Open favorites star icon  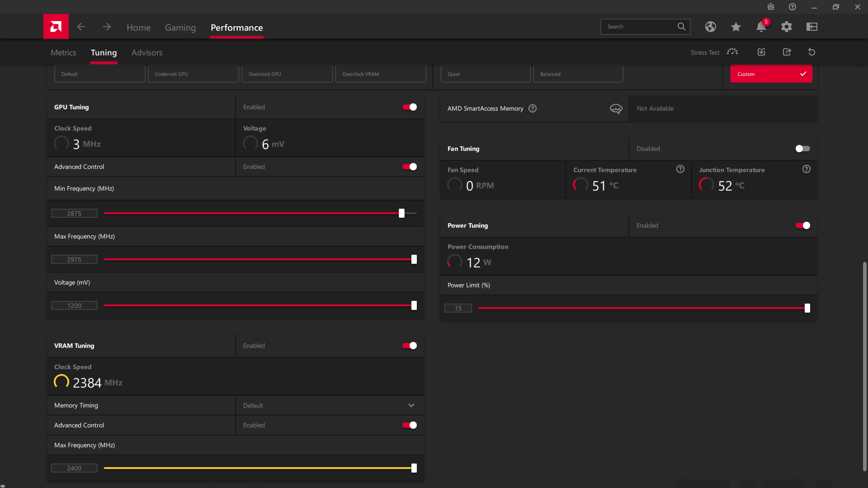(x=736, y=27)
